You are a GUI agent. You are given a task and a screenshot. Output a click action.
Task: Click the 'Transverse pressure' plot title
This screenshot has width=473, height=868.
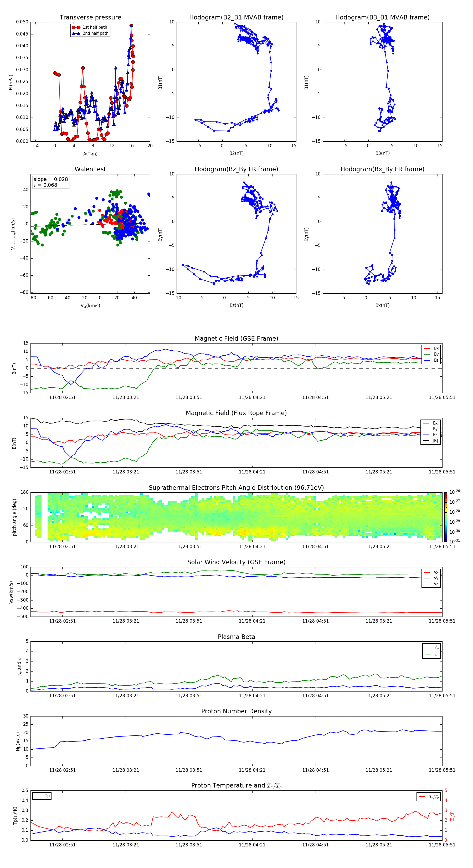90,17
